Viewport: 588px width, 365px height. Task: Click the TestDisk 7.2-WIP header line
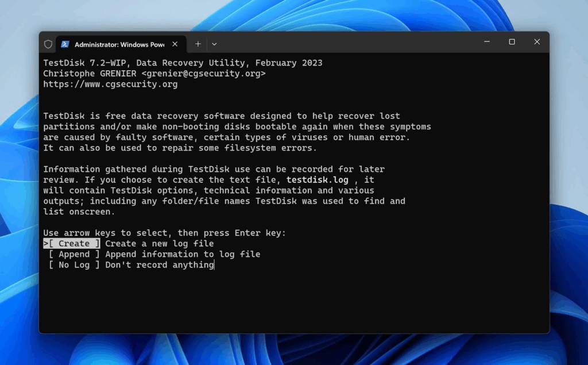point(183,63)
